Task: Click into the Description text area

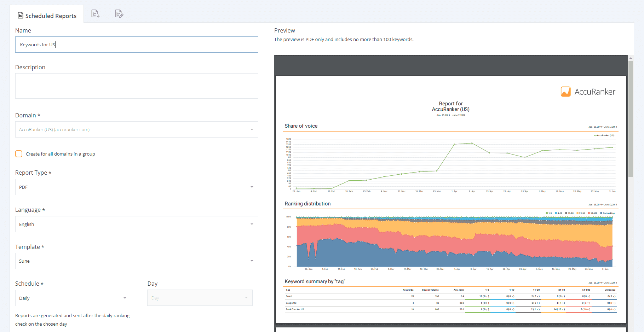Action: click(x=137, y=86)
